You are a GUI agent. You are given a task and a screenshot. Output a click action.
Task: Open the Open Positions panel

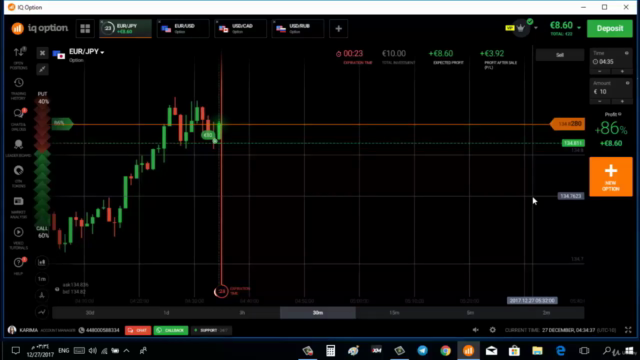pos(19,57)
